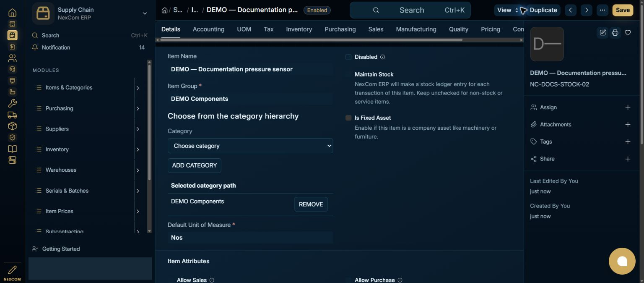Click the home breadcrumb icon
The height and width of the screenshot is (283, 644).
[x=165, y=10]
